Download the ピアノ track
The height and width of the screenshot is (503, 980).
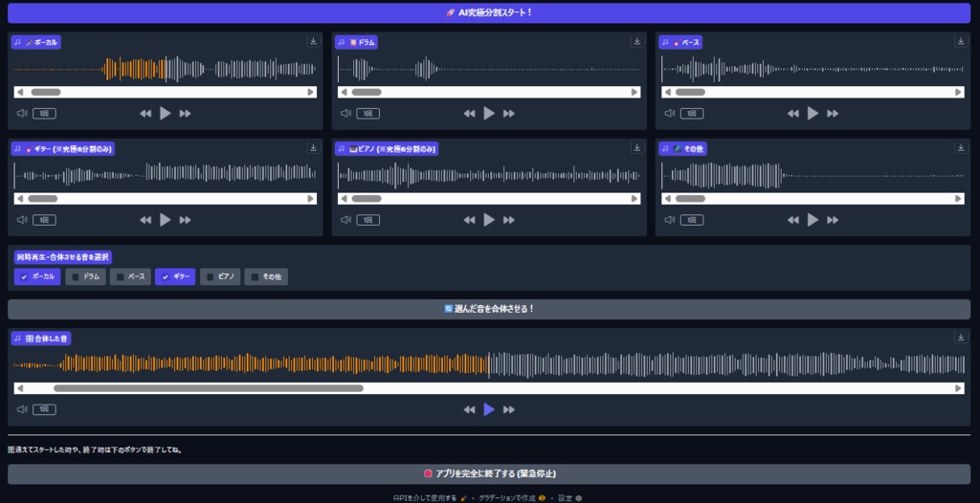tap(636, 147)
